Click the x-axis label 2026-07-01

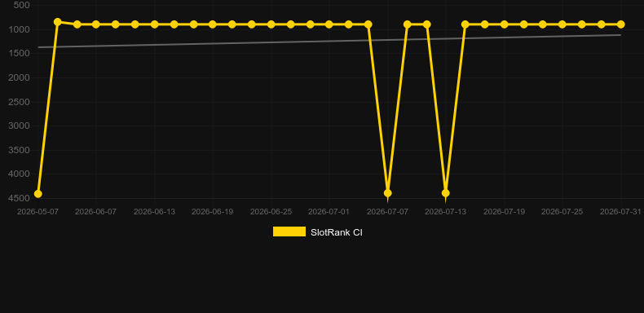[x=329, y=212]
